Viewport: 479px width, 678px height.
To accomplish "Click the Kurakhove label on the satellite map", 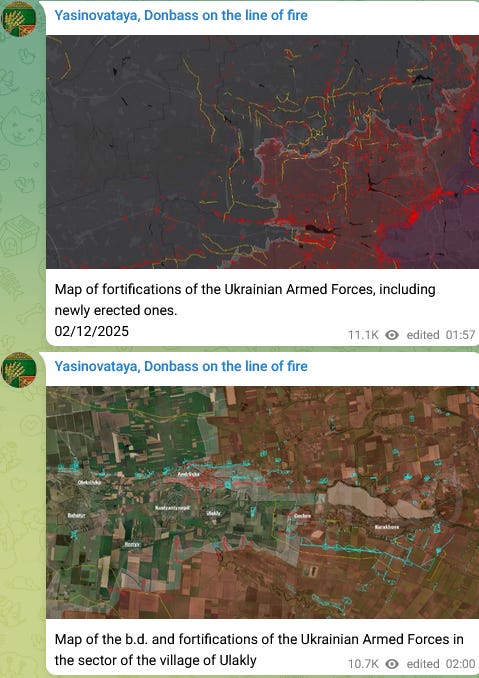I will pos(387,527).
